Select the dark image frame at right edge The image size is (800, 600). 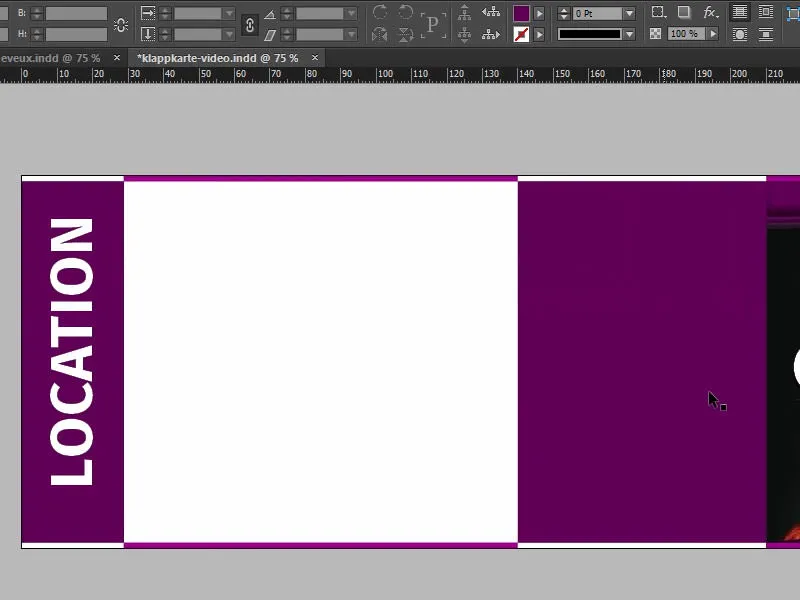click(x=783, y=385)
